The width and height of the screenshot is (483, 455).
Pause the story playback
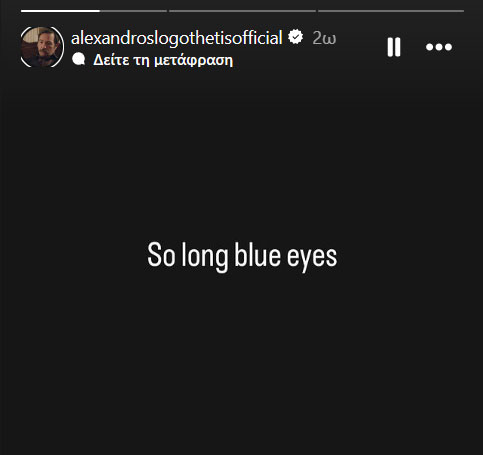[394, 47]
